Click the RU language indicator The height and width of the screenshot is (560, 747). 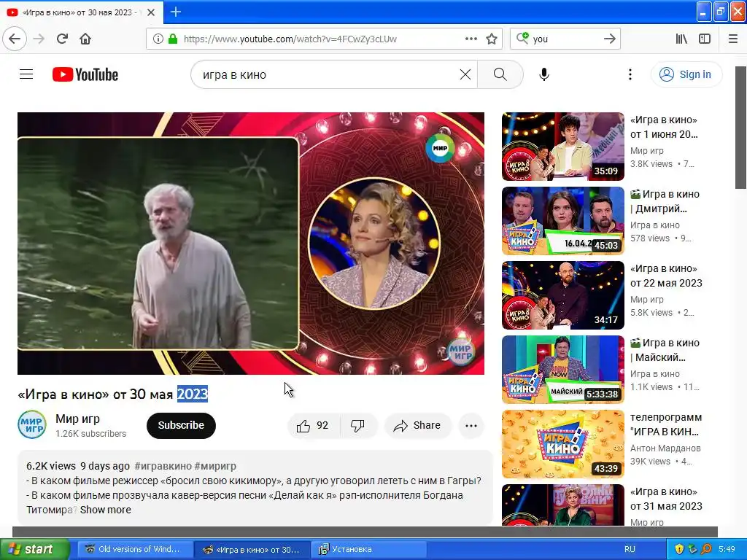(x=630, y=549)
